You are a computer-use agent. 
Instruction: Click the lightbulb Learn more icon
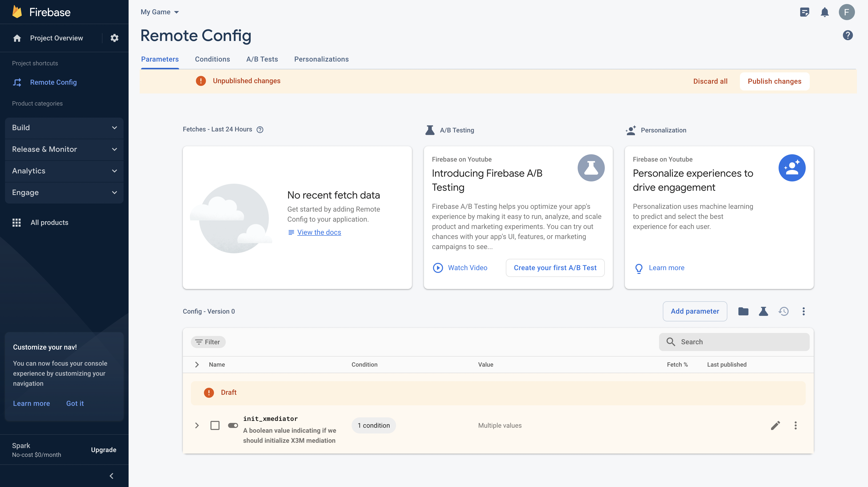(638, 268)
